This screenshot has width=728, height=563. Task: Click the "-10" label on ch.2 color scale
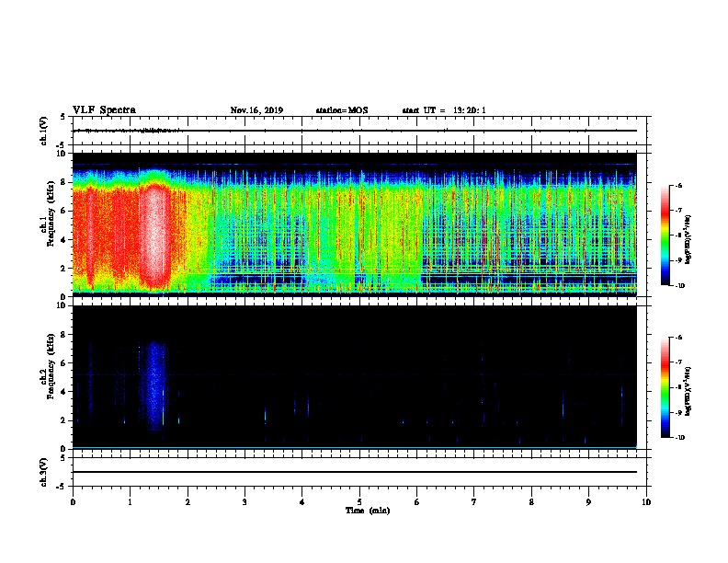[679, 438]
